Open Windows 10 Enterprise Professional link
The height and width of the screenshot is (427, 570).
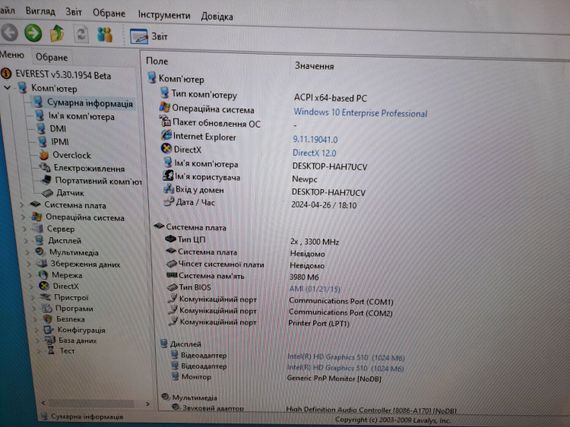click(360, 113)
